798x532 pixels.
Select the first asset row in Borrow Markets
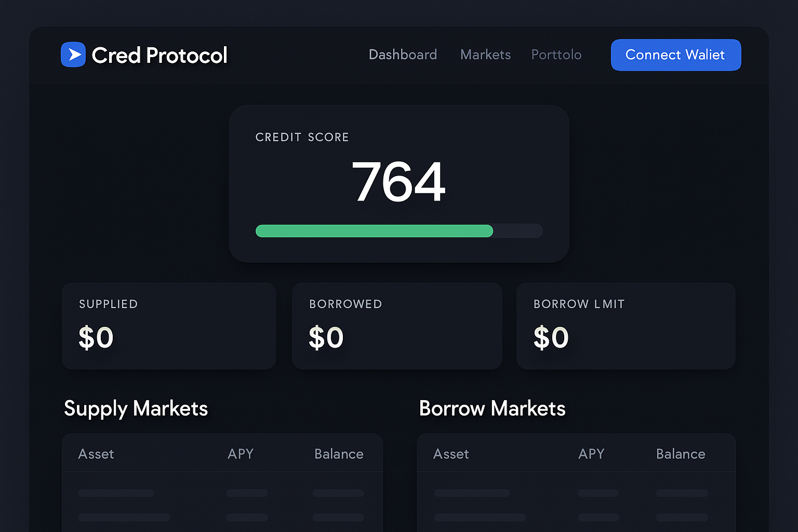click(576, 493)
